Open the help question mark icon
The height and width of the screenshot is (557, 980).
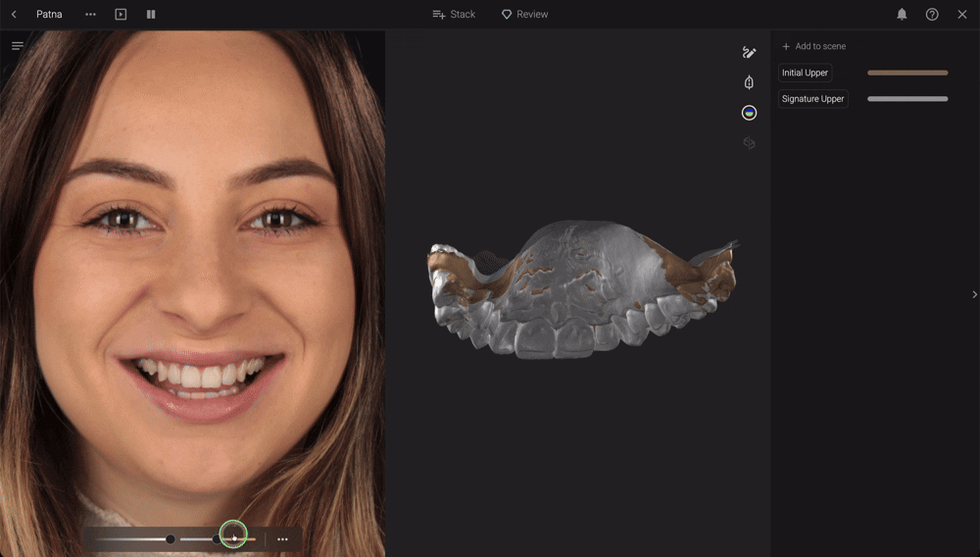[932, 14]
